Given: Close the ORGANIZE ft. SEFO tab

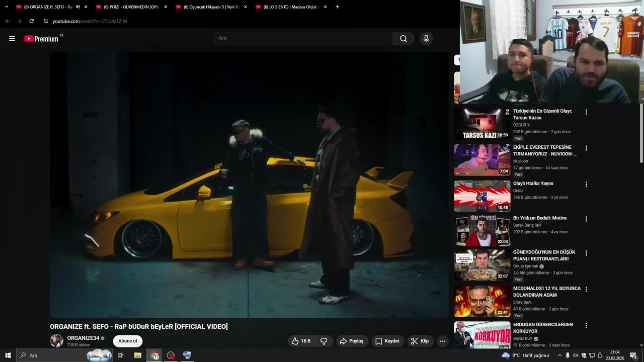Looking at the screenshot, I should tap(86, 7).
